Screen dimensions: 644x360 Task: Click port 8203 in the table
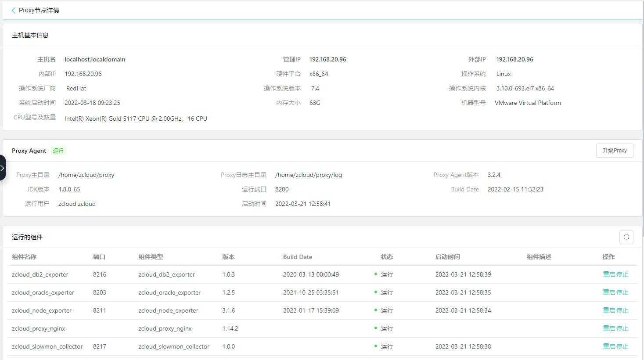pyautogui.click(x=100, y=292)
